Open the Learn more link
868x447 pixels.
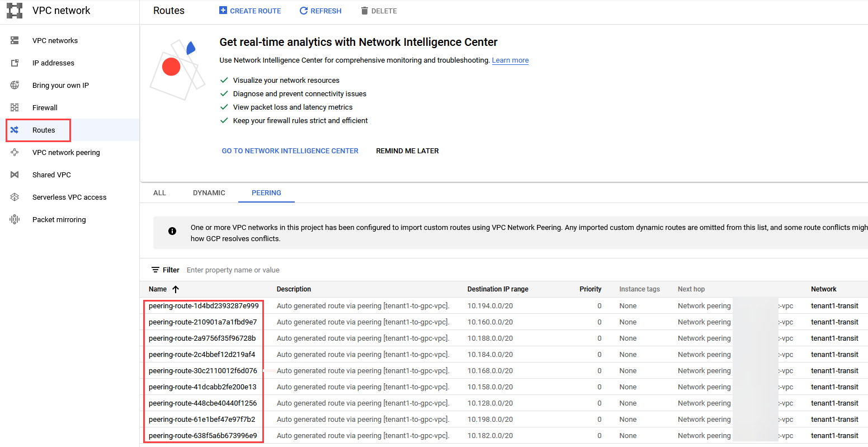510,60
